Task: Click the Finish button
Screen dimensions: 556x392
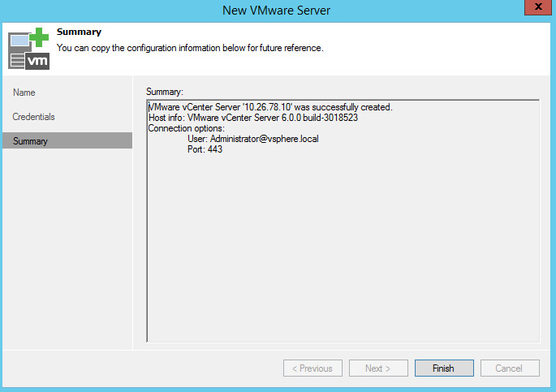Action: click(444, 368)
